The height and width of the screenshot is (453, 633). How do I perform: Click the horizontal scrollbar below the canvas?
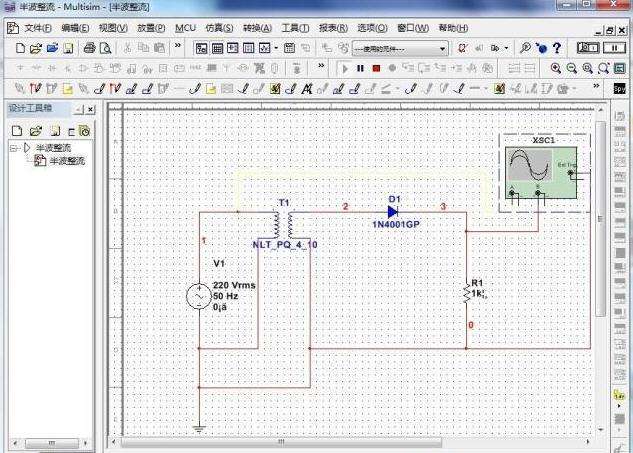tap(300, 441)
